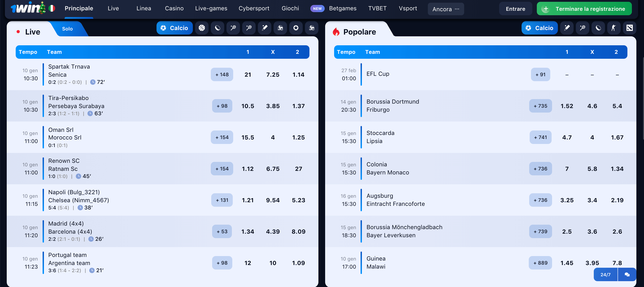
Task: Click Entrare login button
Action: click(x=515, y=9)
